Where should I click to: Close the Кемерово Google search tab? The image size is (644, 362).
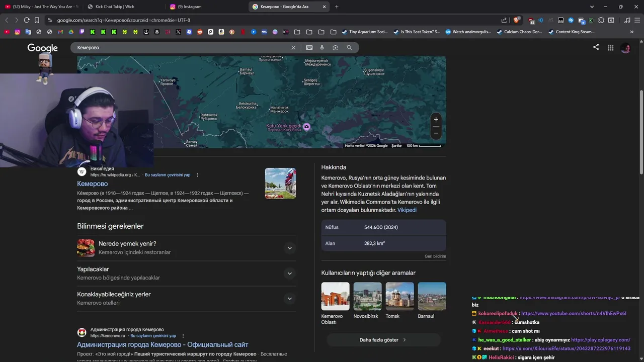[x=324, y=7]
